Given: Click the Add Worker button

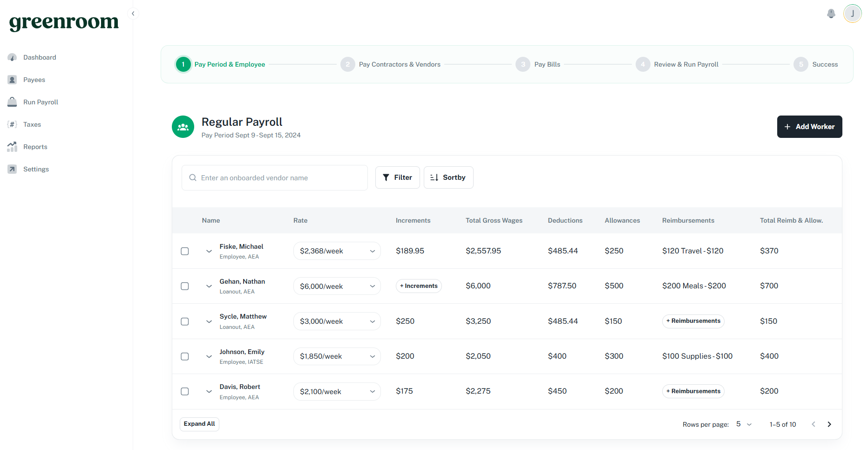Looking at the screenshot, I should pos(809,127).
